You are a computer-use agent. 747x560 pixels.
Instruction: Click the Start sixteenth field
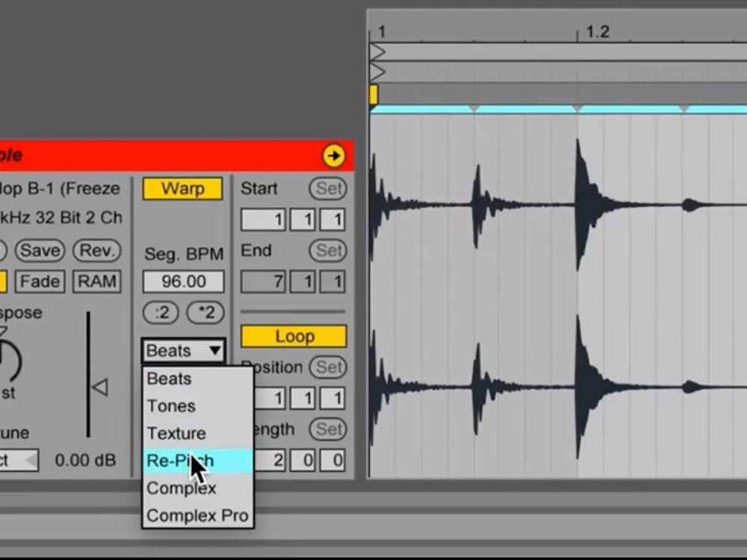pyautogui.click(x=332, y=220)
